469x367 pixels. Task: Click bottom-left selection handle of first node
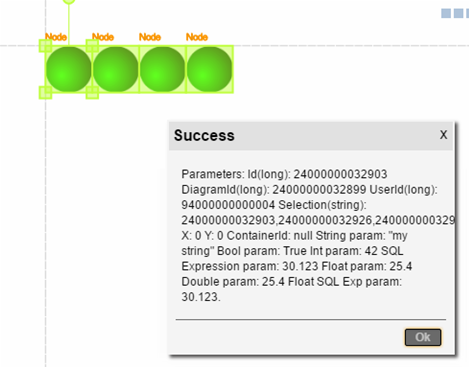point(46,92)
